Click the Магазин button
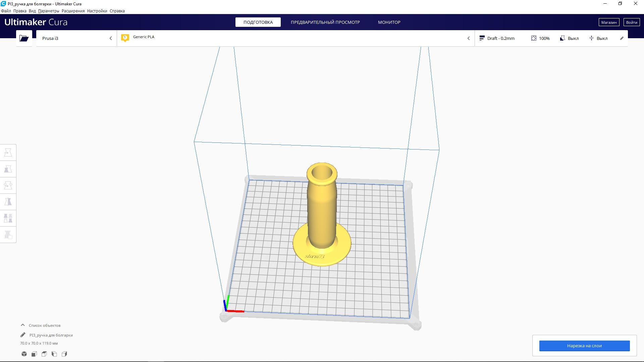Image resolution: width=644 pixels, height=362 pixels. (x=608, y=22)
